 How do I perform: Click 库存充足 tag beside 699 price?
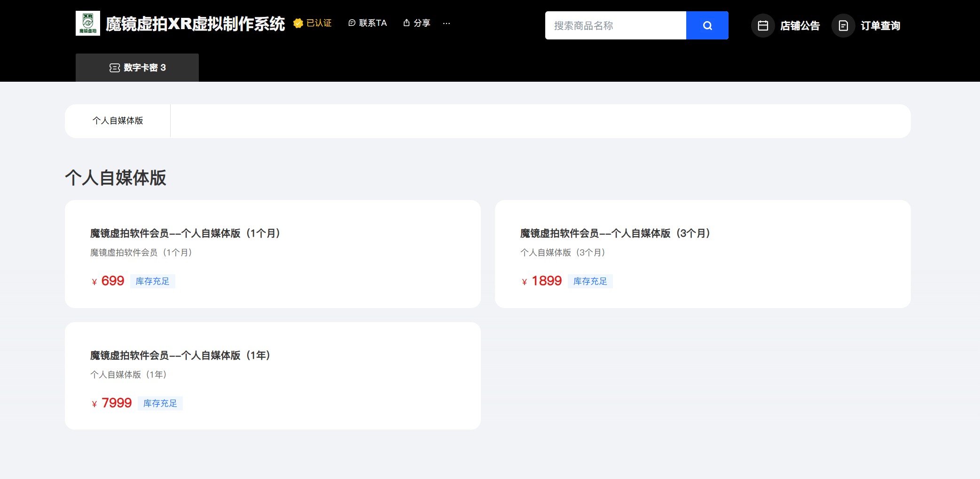tap(153, 281)
